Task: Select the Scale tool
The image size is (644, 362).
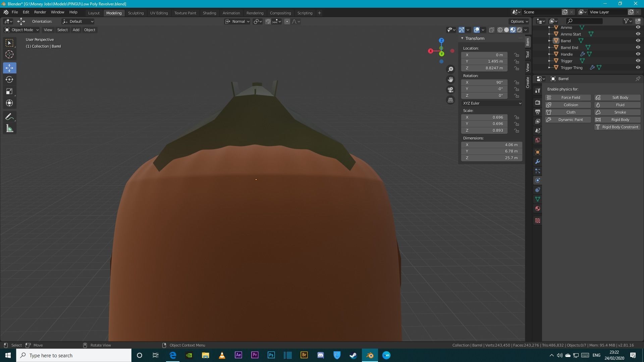Action: (x=9, y=91)
